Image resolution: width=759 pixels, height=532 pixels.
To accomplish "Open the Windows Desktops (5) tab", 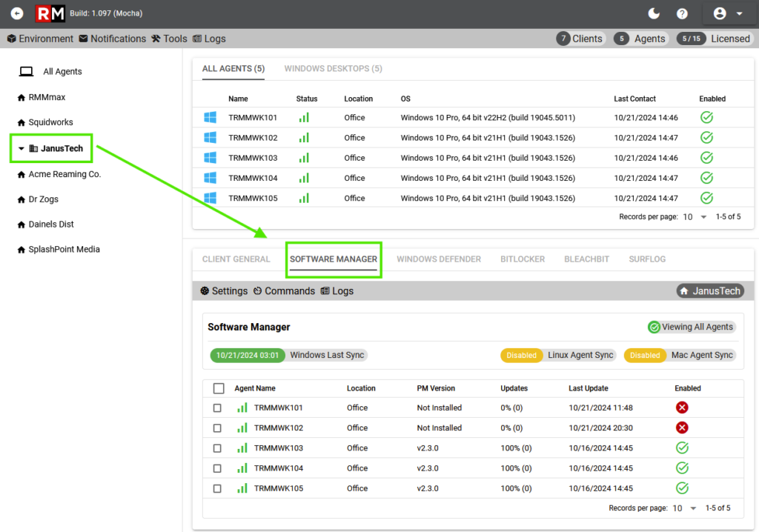I will (x=333, y=69).
